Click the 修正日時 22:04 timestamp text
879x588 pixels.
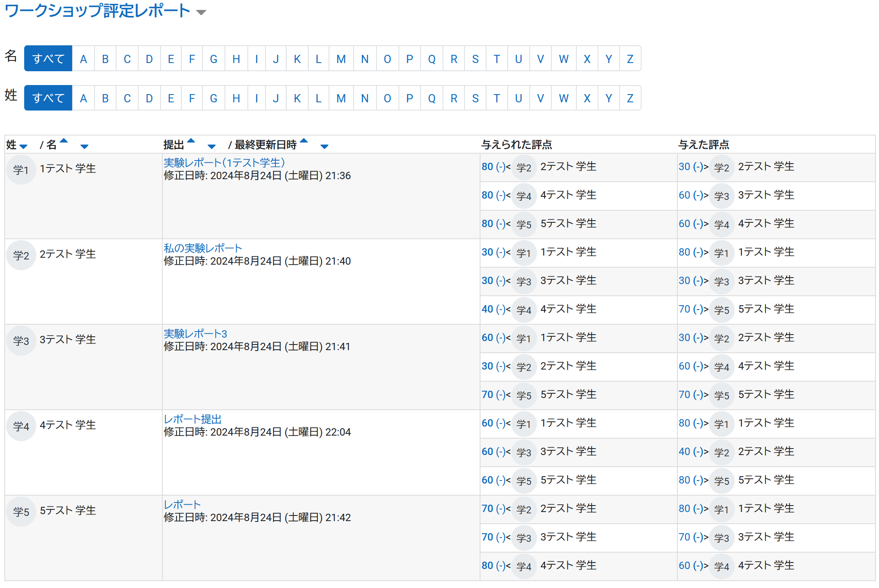click(x=257, y=432)
